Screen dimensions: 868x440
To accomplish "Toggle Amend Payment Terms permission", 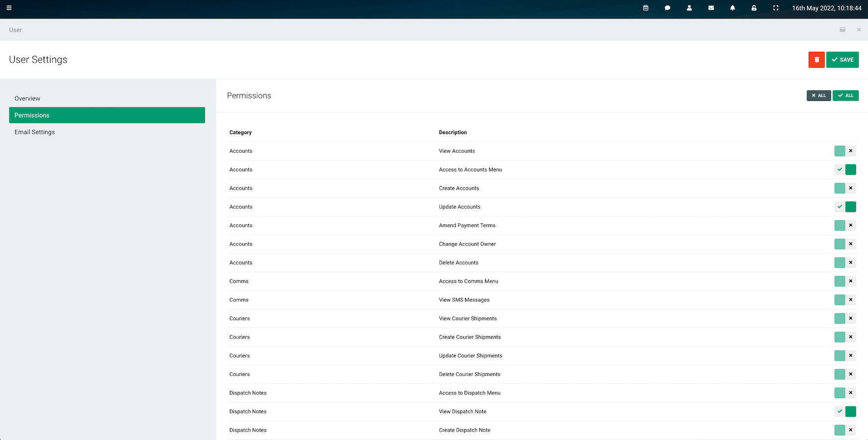I will point(845,225).
